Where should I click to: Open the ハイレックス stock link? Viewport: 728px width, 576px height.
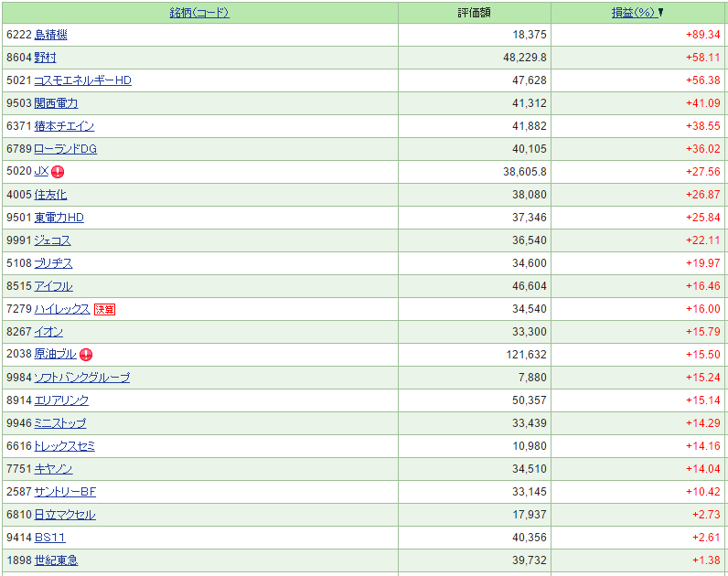click(x=62, y=309)
